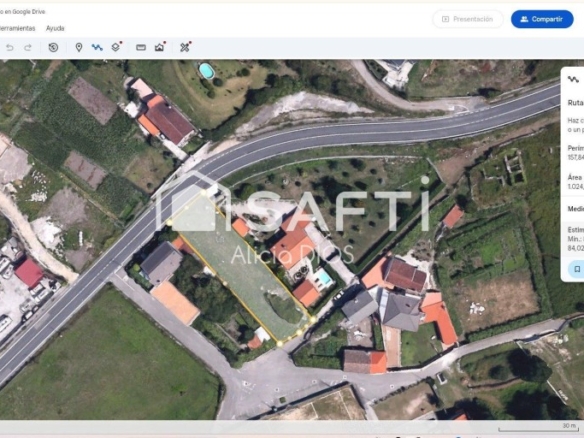Select the ruler measure tool

pos(141,47)
